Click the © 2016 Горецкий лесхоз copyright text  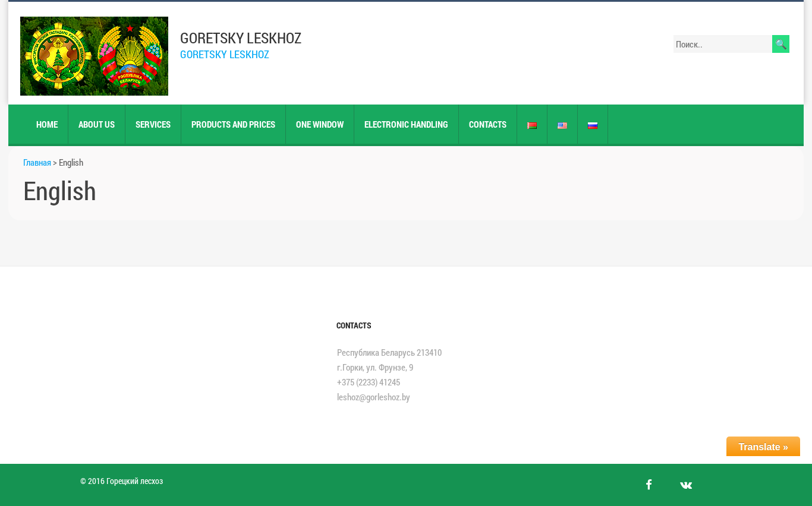[121, 480]
